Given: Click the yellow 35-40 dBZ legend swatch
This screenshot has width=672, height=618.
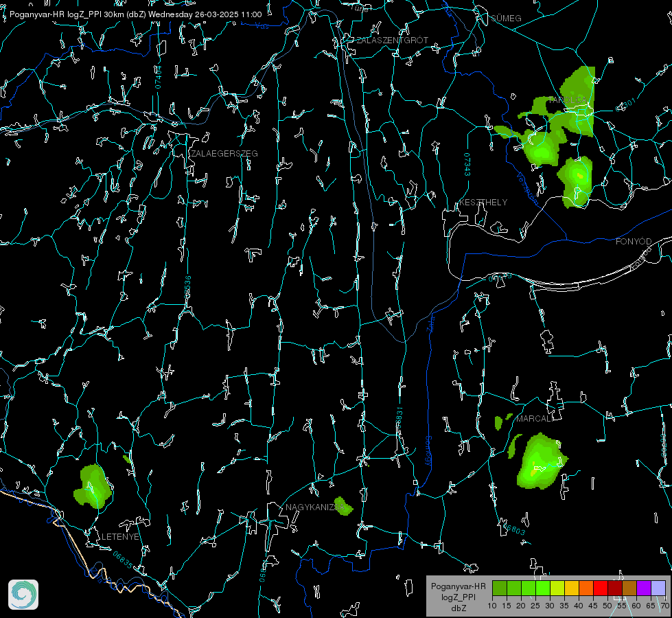Looking at the screenshot, I should 572,588.
